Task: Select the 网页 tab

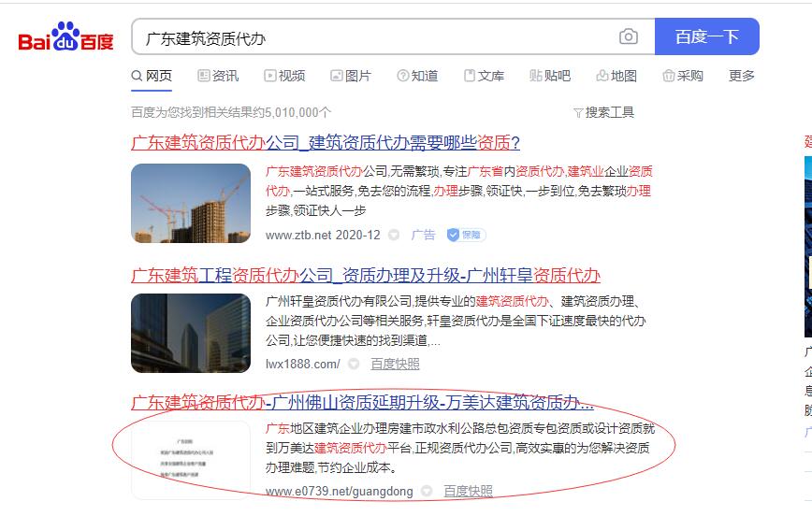Action: pos(152,76)
